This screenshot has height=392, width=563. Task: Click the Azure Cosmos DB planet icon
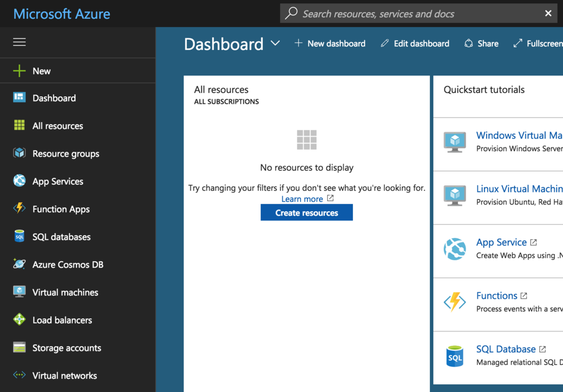[19, 264]
